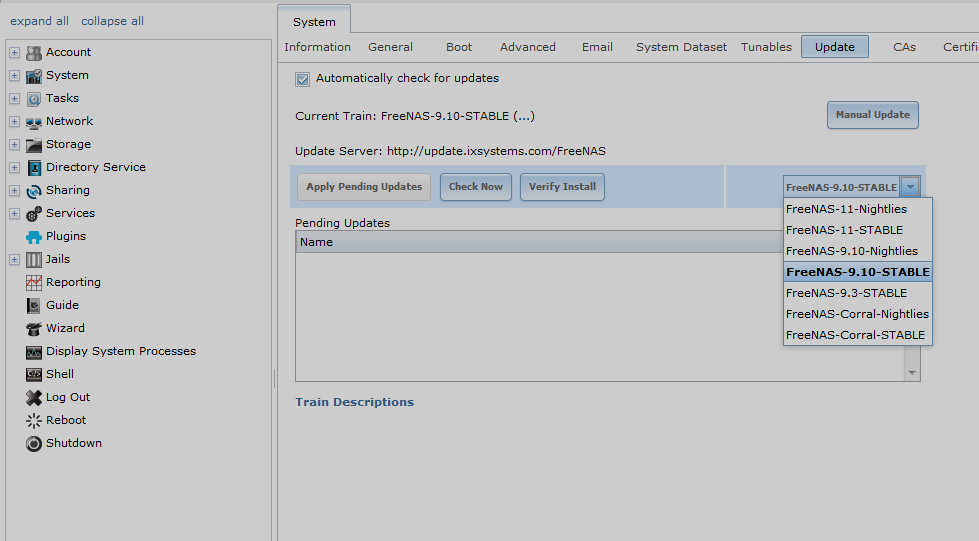Select FreeNAS-Corral-Nightlies train option
979x541 pixels.
pos(858,314)
